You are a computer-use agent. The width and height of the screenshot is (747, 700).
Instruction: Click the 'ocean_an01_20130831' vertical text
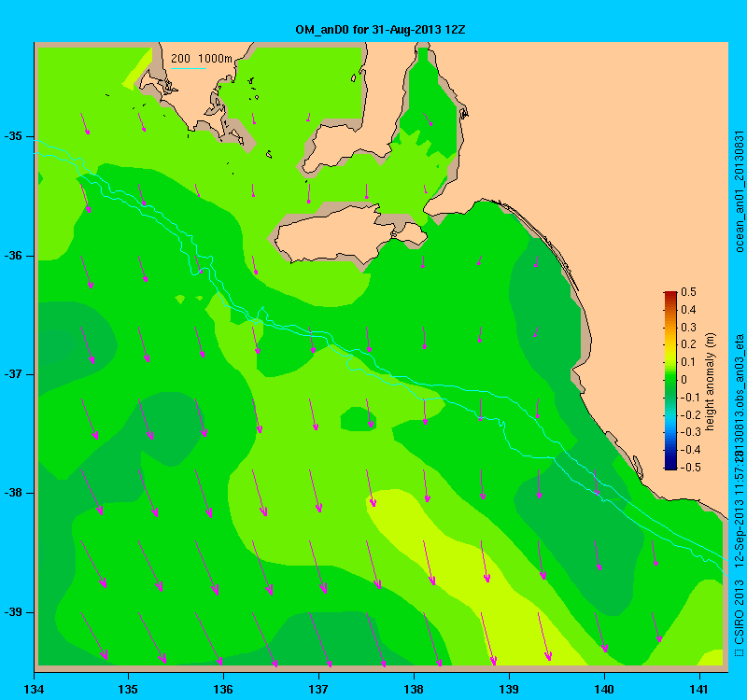739,191
